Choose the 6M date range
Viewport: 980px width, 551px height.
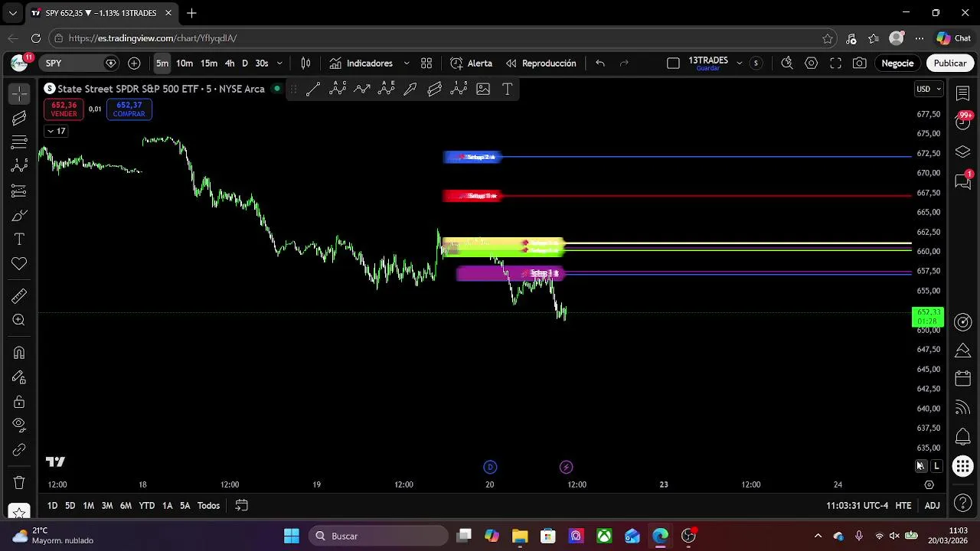126,506
